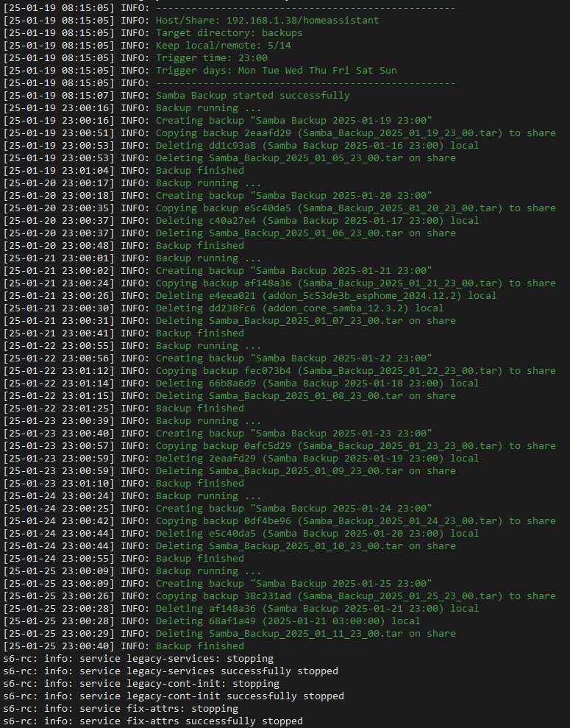Viewport: 570px width, 728px height.
Task: Click the Deleting Samba_Backup_2025_01_09 on share line
Action: tap(305, 471)
